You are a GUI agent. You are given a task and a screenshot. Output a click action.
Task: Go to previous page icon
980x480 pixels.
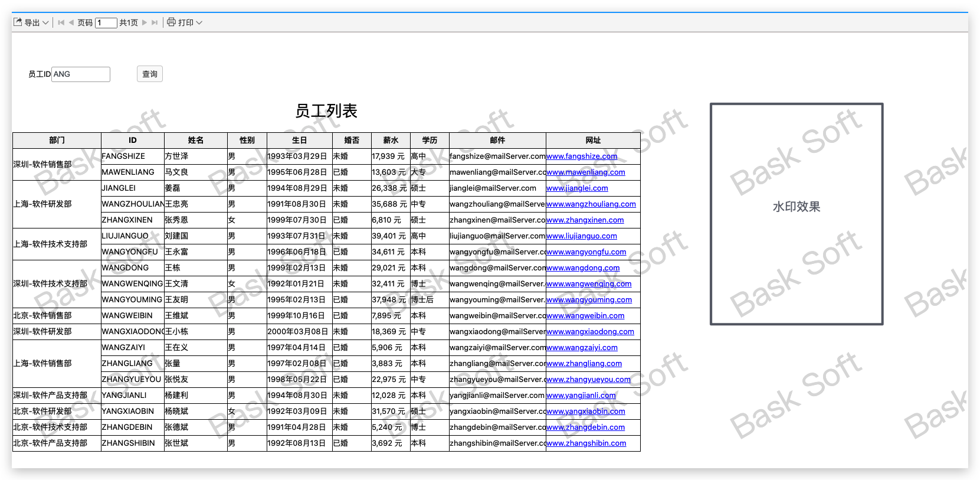point(71,22)
